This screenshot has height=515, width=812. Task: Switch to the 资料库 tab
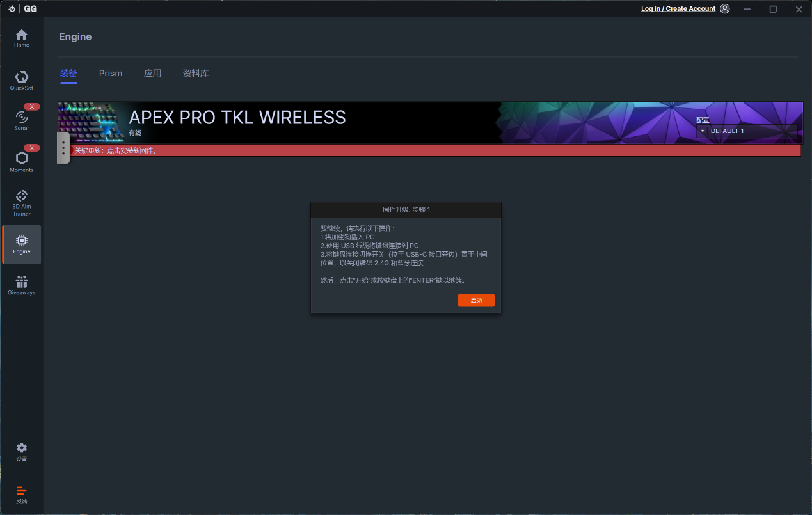click(x=196, y=74)
